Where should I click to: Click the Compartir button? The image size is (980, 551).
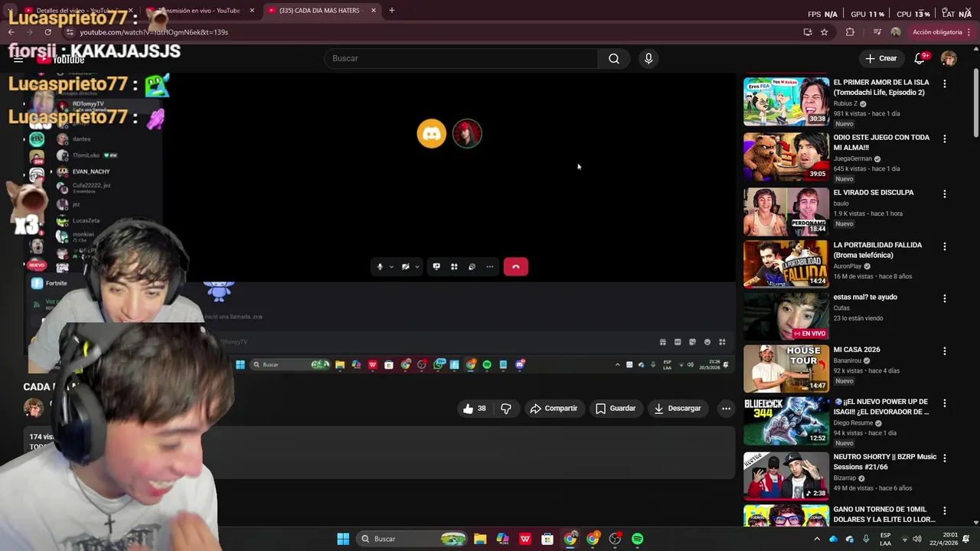pos(554,409)
